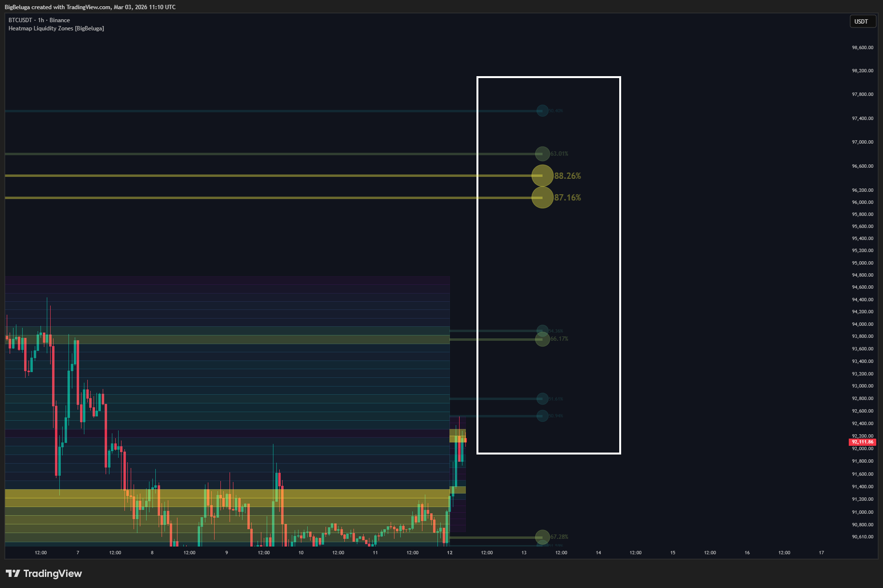The image size is (883, 588).
Task: Click the BTCUSDT symbol title
Action: [x=20, y=20]
